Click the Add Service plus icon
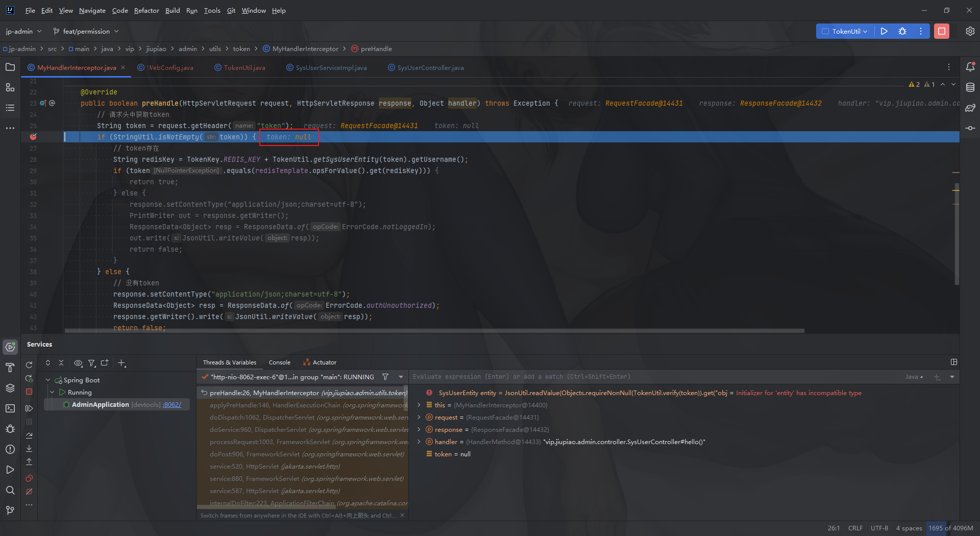Viewport: 980px width, 536px height. [x=121, y=363]
